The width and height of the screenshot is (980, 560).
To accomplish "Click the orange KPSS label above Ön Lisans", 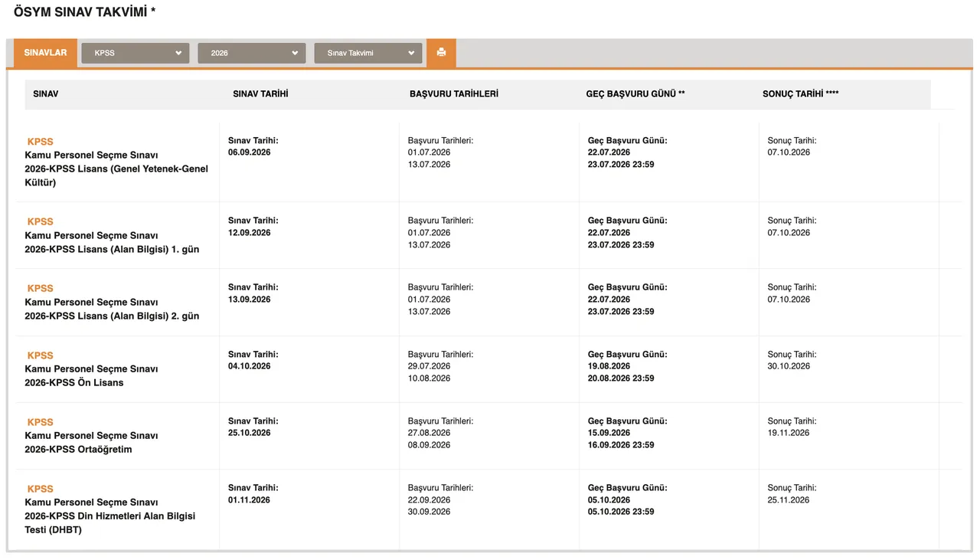I will [41, 355].
